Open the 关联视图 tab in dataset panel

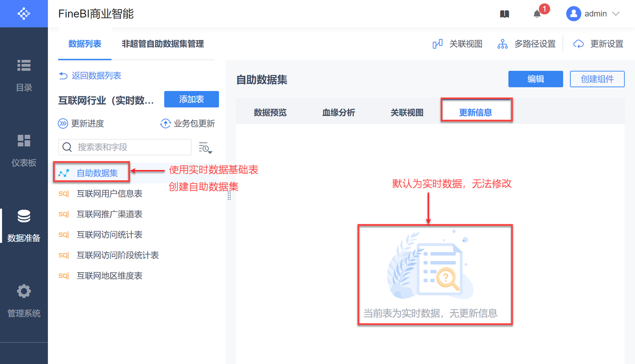[407, 113]
